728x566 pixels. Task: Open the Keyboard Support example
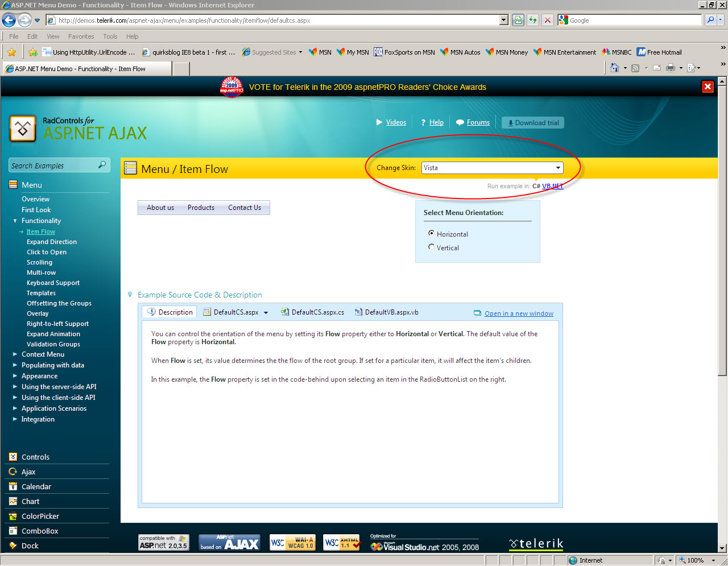[53, 283]
